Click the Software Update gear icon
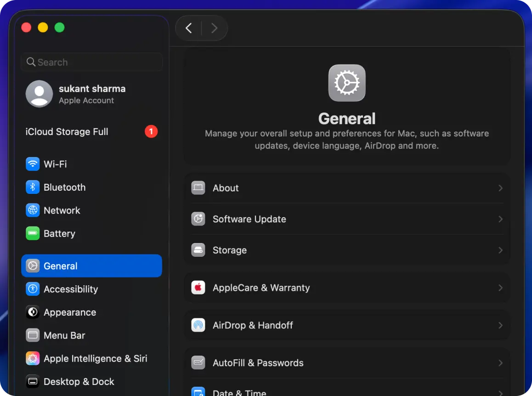This screenshot has height=396, width=532. click(x=198, y=219)
